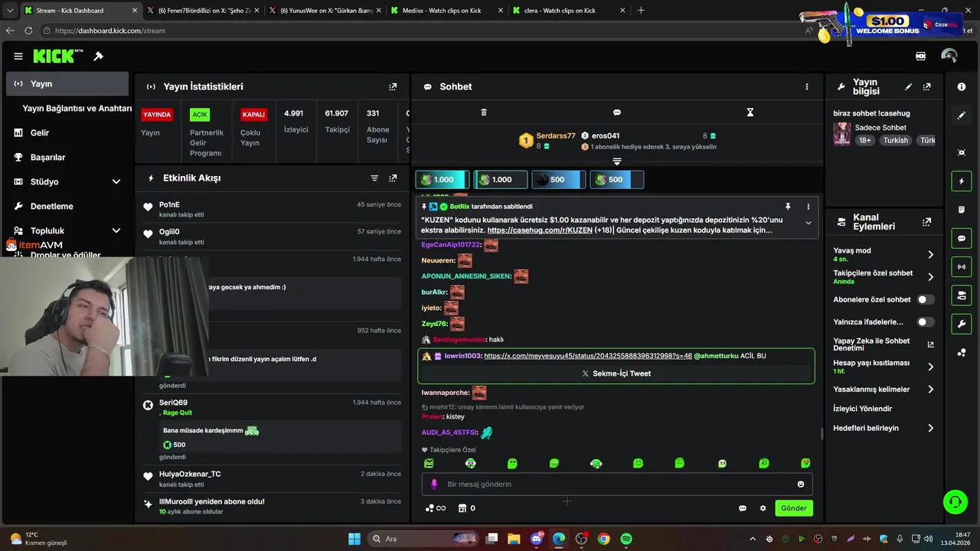
Task: Click İzleyici Yönlendir action
Action: pos(863,409)
